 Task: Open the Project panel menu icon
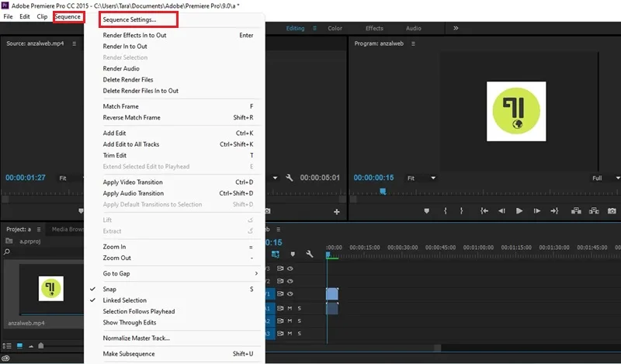click(39, 229)
